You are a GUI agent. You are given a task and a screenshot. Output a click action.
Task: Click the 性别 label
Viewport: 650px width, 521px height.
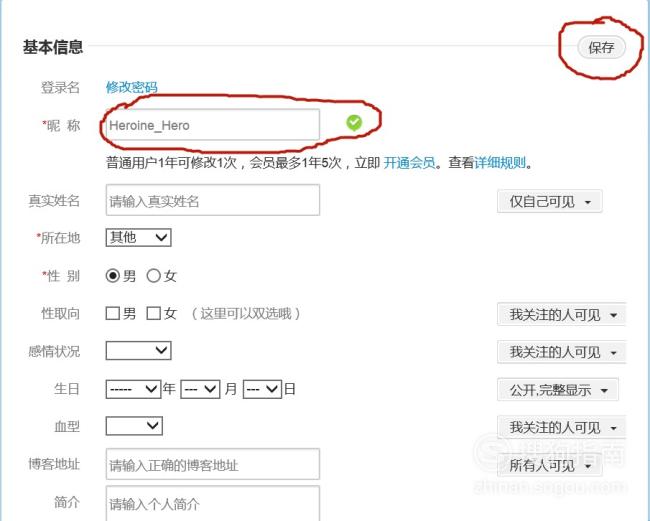[x=61, y=276]
